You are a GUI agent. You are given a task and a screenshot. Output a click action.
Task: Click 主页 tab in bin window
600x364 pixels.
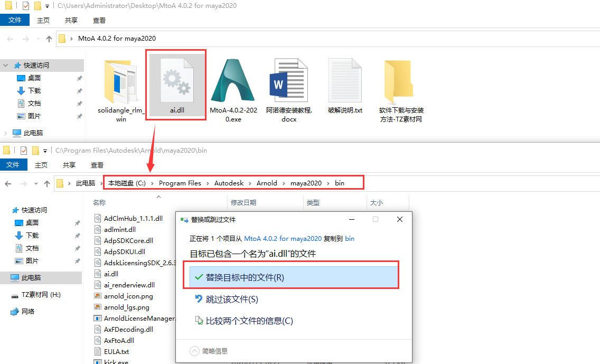coord(41,165)
